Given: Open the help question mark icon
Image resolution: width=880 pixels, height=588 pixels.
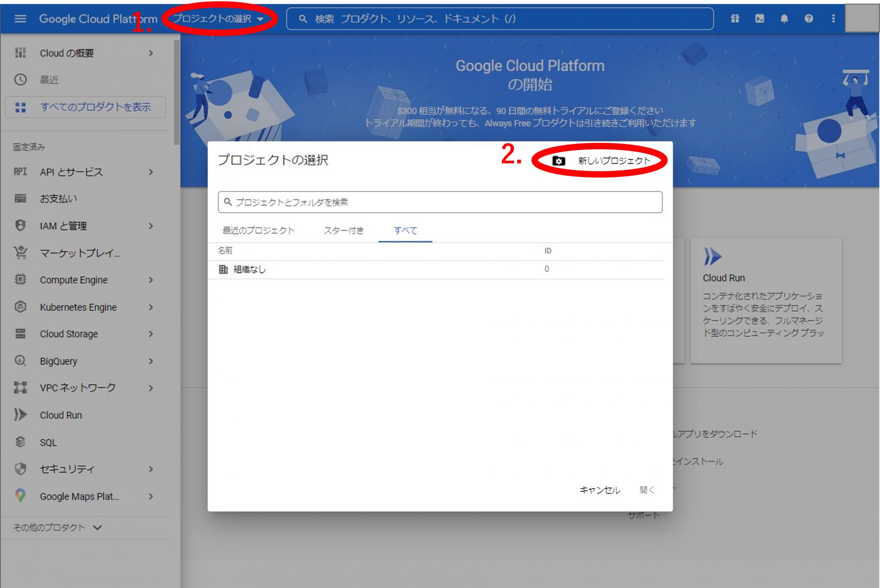Looking at the screenshot, I should click(x=809, y=18).
